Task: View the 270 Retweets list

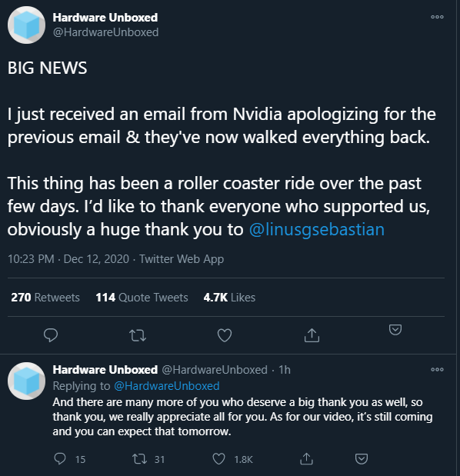Action: [45, 298]
